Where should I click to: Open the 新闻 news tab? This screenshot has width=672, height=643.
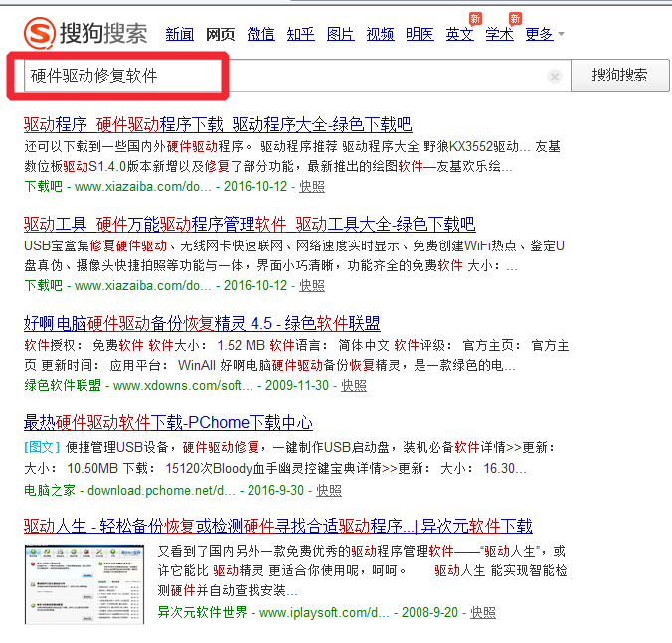coord(180,34)
